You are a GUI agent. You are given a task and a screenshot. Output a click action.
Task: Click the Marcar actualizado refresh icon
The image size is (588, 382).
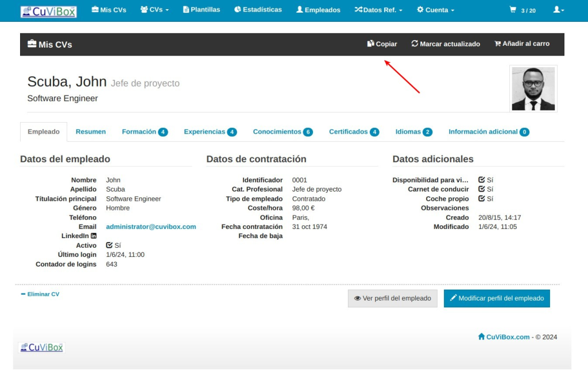pos(415,44)
